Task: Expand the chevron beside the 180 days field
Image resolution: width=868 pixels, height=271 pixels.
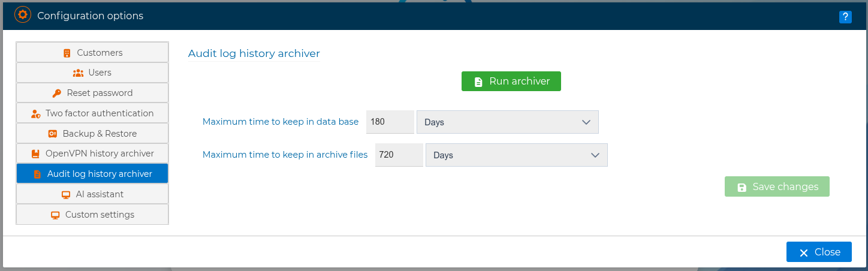Action: pos(586,122)
